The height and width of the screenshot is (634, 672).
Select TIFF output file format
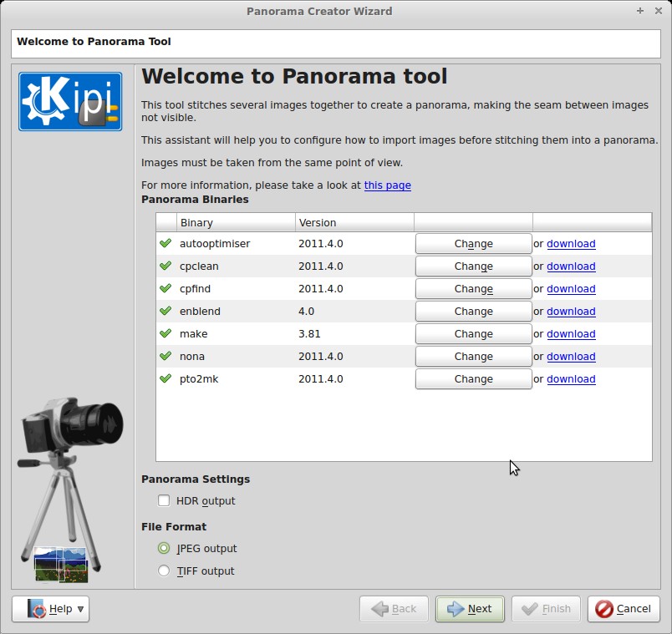(x=164, y=571)
